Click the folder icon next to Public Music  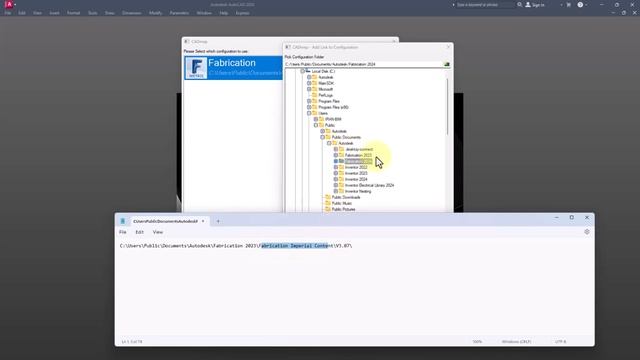[x=328, y=203]
